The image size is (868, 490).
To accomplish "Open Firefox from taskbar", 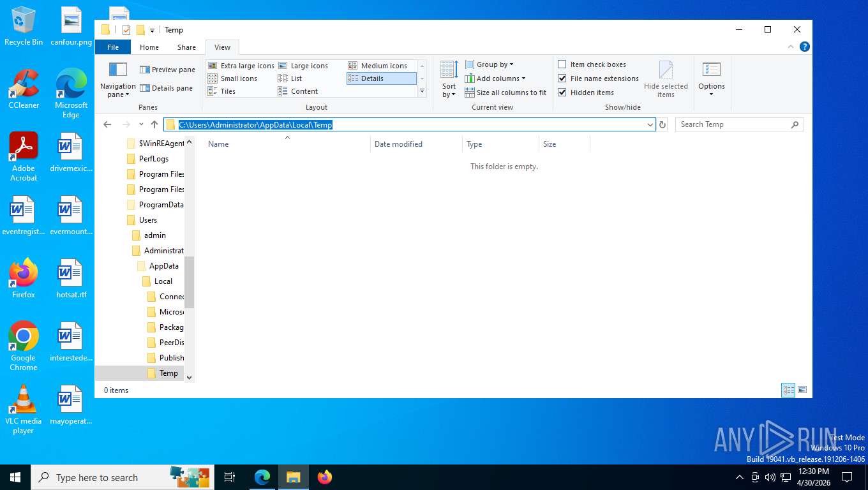I will pos(325,477).
